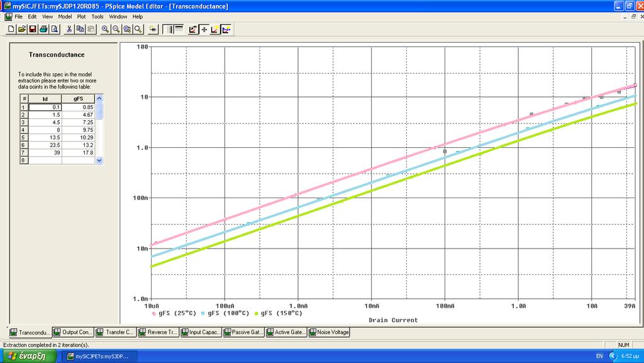Select the Id cell containing 4.5
This screenshot has width=644, height=363.
[45, 123]
